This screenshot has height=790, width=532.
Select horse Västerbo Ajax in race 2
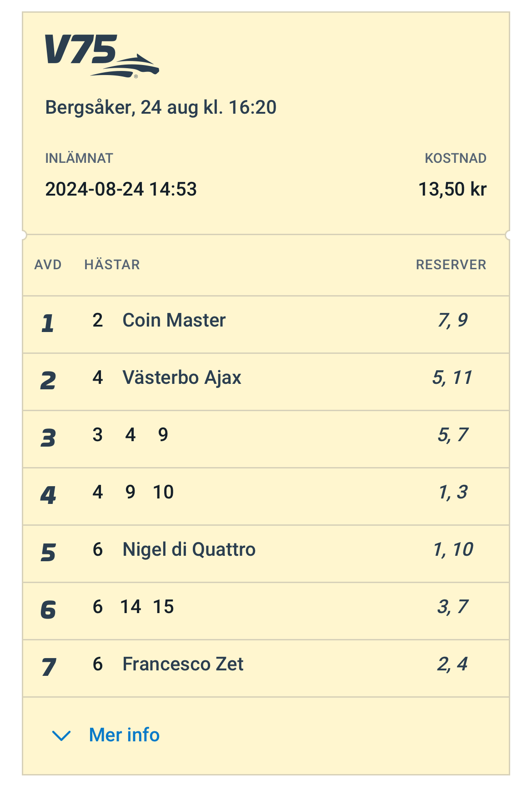[181, 377]
